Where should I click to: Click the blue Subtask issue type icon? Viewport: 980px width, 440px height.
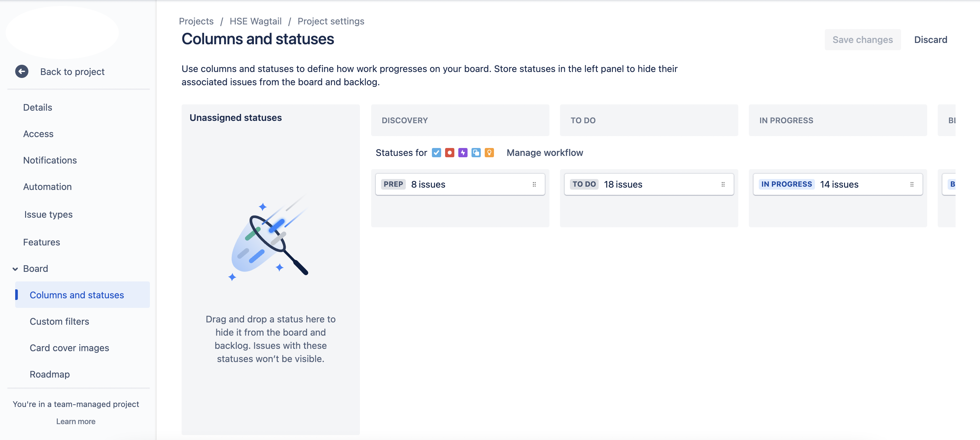(x=476, y=153)
